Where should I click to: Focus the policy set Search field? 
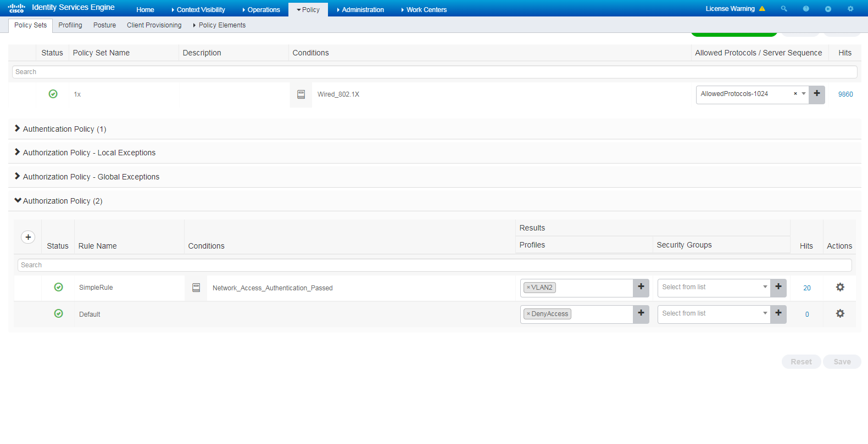click(435, 72)
